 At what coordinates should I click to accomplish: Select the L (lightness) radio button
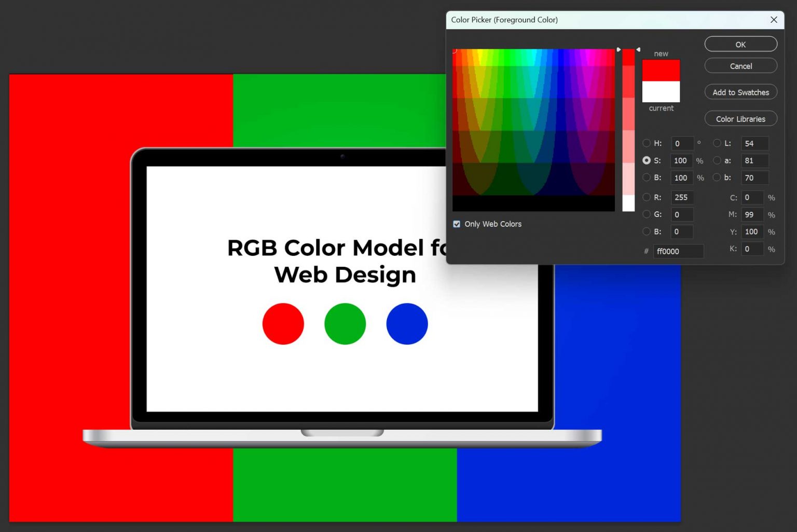717,143
